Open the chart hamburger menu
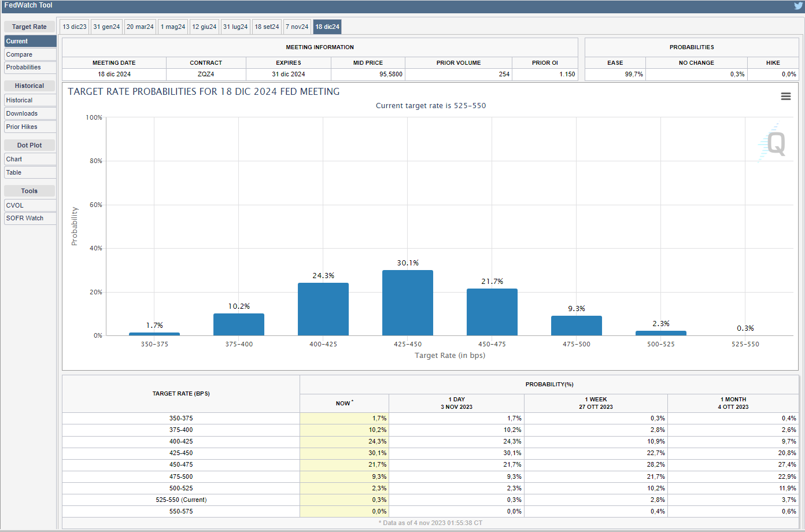This screenshot has width=805, height=532. [x=785, y=97]
